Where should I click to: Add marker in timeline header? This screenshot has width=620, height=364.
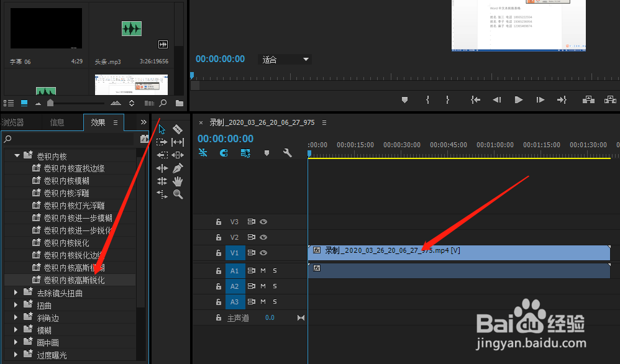[267, 153]
